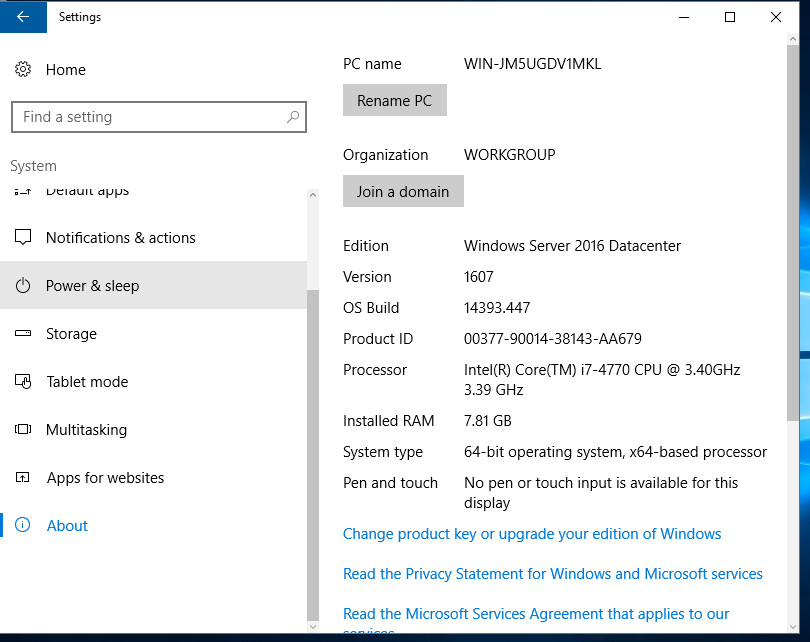Click the Apps for websites icon
This screenshot has height=642, width=810.
pos(23,478)
